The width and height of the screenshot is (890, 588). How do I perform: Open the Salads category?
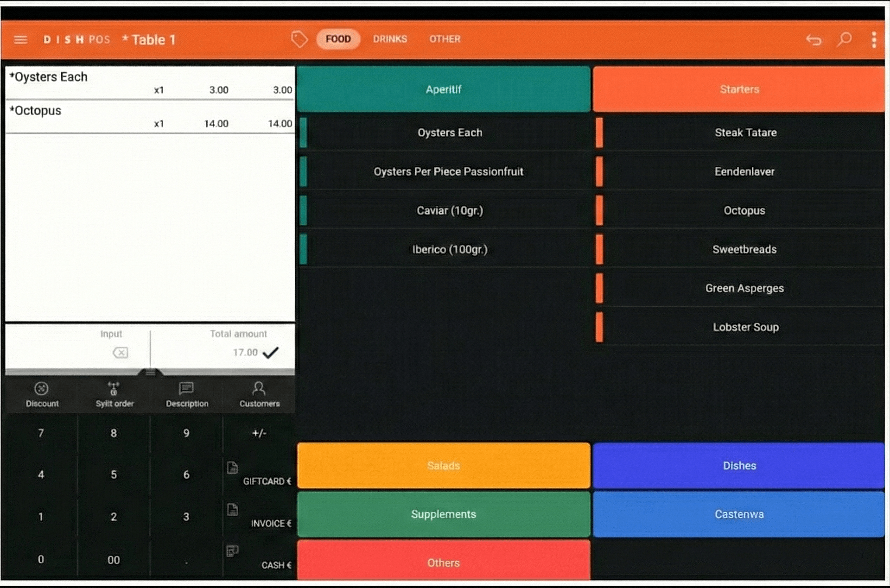point(444,466)
